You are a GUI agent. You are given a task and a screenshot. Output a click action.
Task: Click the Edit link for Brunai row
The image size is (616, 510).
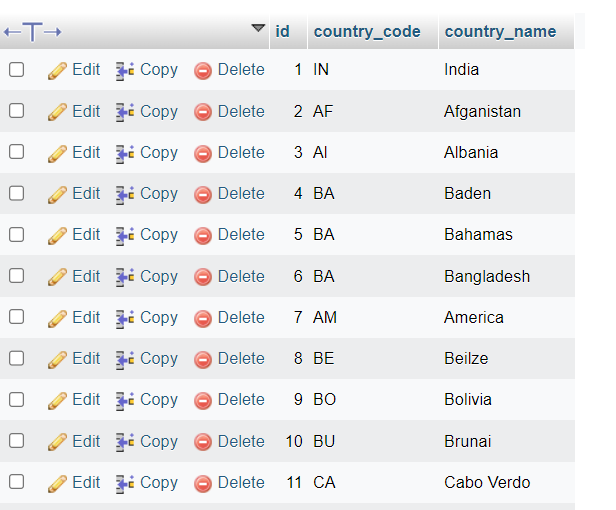[86, 441]
